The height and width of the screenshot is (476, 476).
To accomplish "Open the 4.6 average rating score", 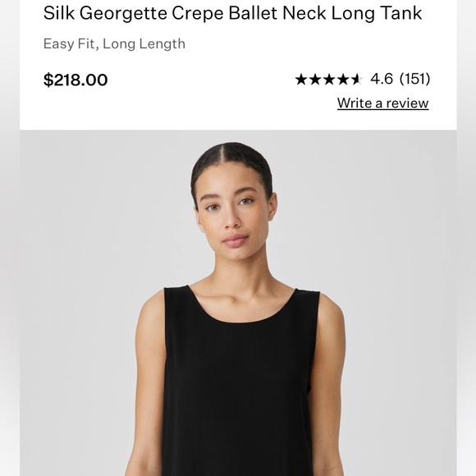I will [382, 79].
